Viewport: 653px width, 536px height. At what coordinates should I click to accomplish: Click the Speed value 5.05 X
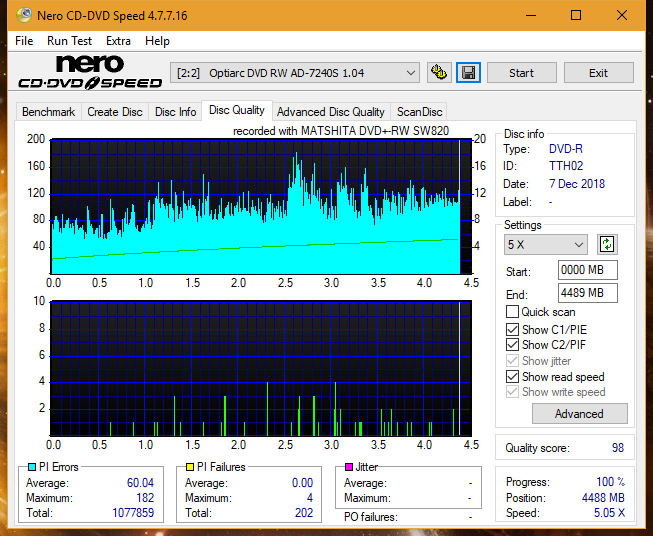pos(609,513)
